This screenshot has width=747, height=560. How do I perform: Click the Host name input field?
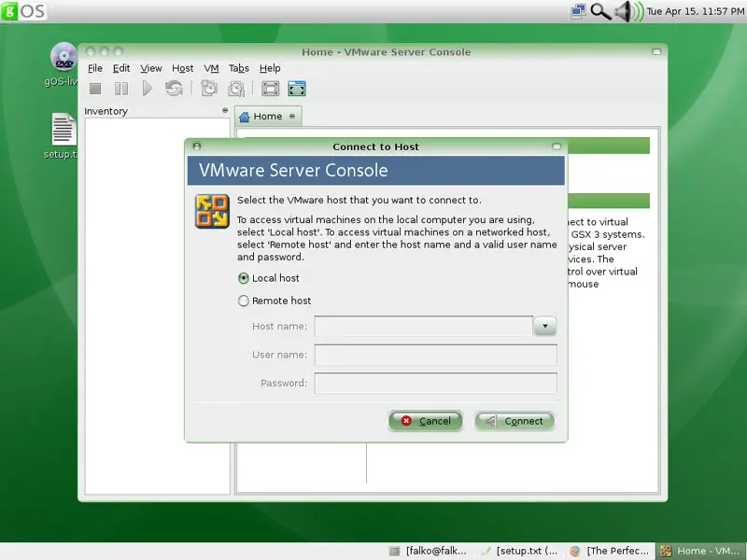[x=424, y=326]
